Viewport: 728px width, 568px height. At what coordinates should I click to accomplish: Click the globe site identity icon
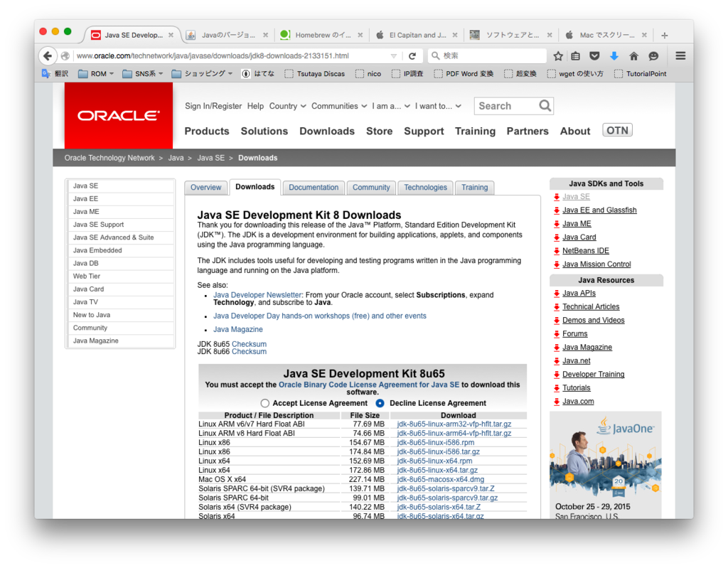pyautogui.click(x=65, y=55)
